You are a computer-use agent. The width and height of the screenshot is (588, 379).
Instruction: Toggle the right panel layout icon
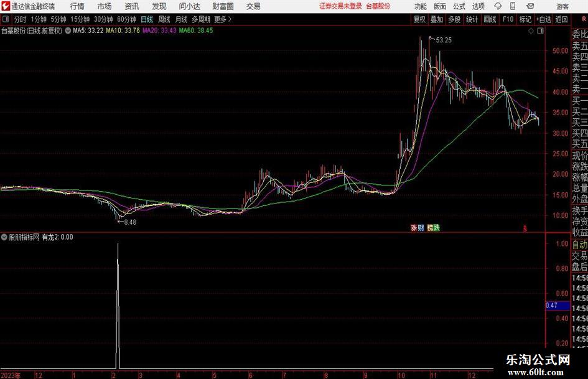pyautogui.click(x=540, y=31)
